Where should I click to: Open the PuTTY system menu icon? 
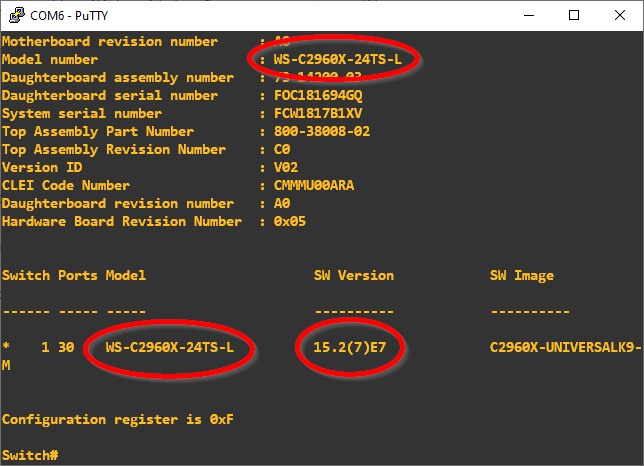pos(14,15)
